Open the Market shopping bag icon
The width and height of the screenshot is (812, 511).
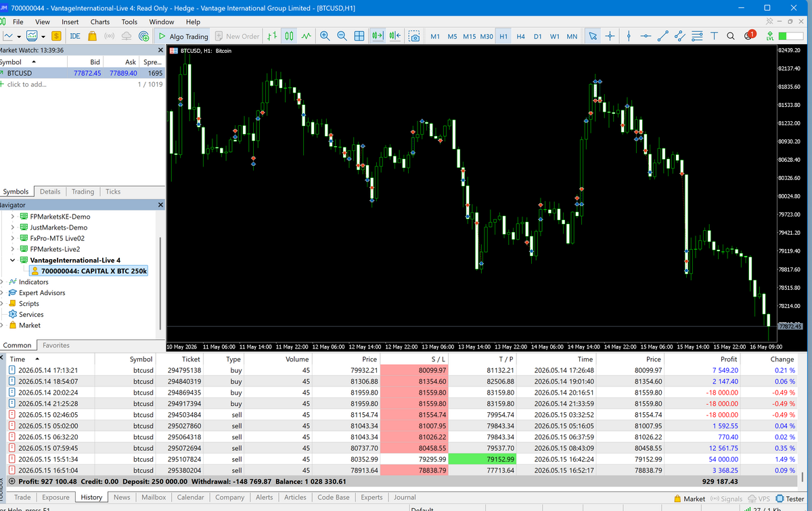(91, 36)
